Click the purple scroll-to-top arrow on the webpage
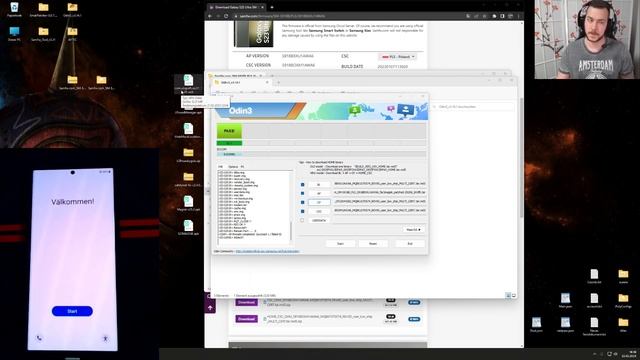The height and width of the screenshot is (360, 640). (210, 308)
